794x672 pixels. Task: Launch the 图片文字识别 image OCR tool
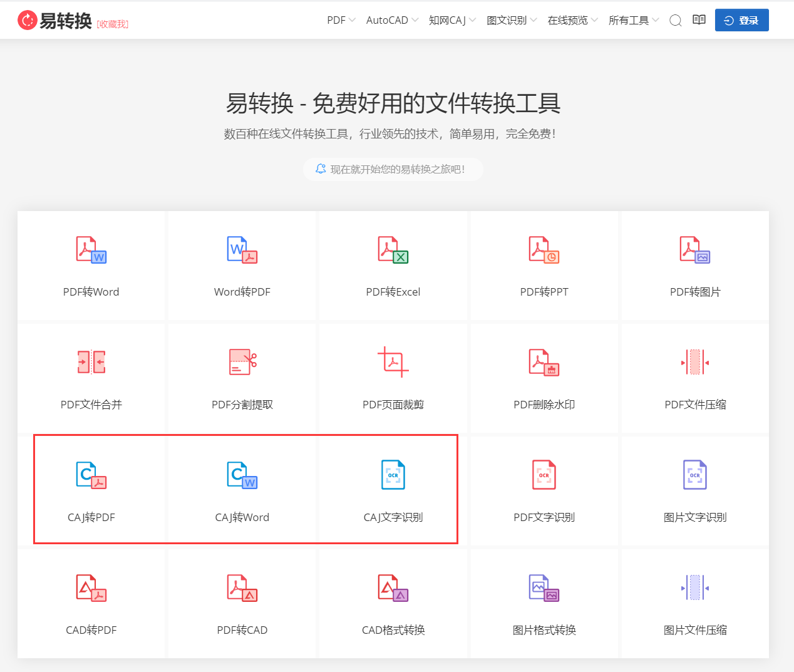(694, 490)
